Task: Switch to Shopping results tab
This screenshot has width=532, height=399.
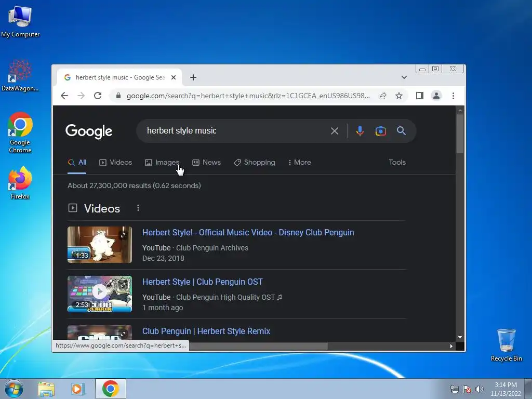Action: tap(254, 162)
